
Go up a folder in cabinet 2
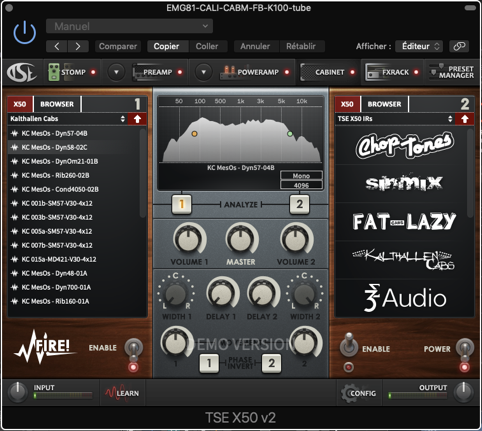coord(465,119)
